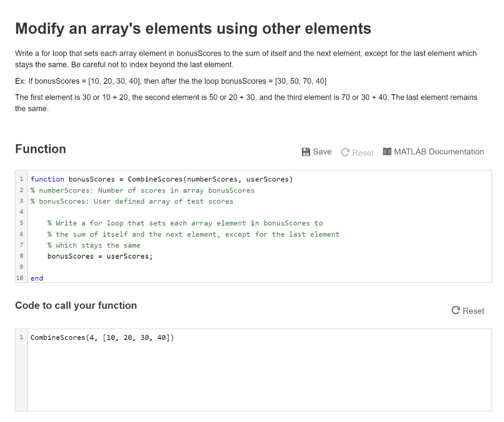Click the "% Write a for loop" comment line
This screenshot has height=422, width=504.
(185, 224)
